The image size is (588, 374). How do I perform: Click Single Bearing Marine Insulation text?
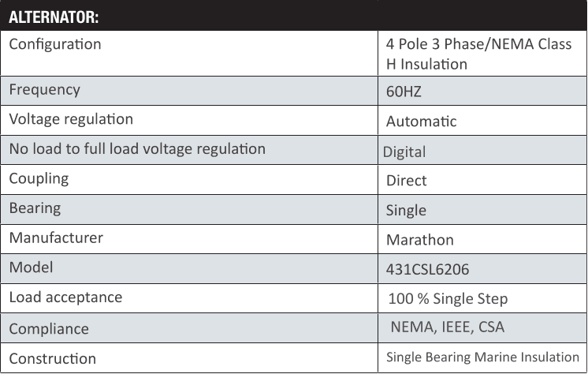coord(482,357)
